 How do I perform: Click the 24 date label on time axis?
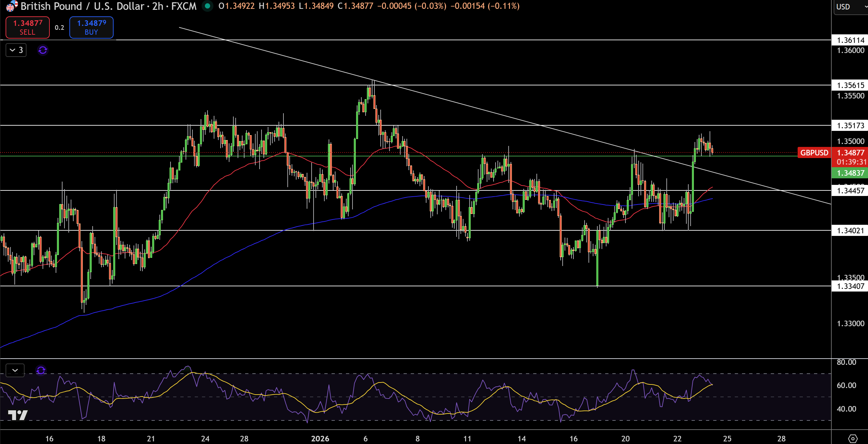205,439
